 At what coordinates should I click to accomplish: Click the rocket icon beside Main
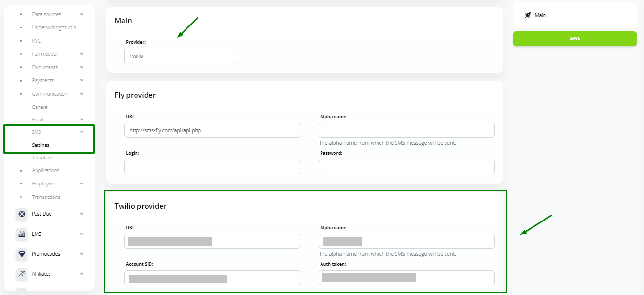click(x=528, y=15)
